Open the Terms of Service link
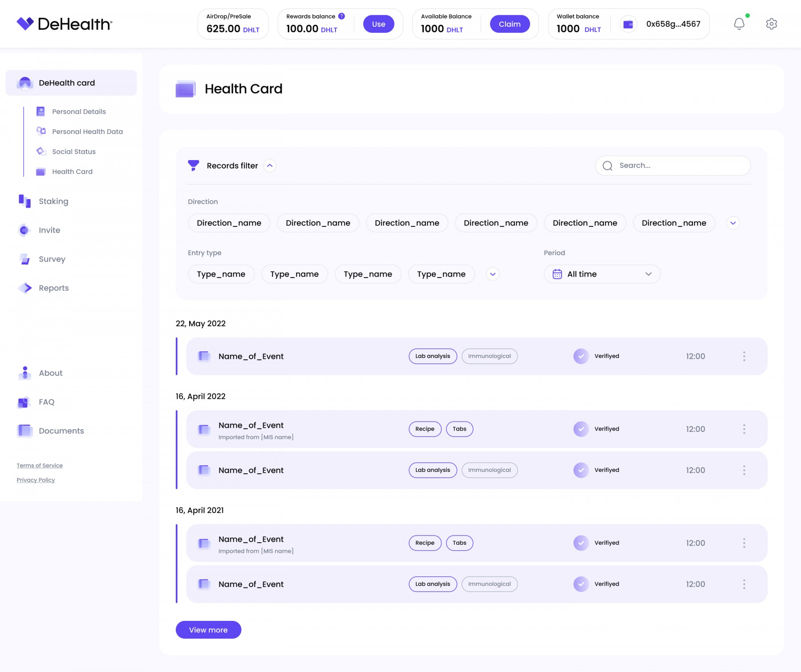This screenshot has width=801, height=672. point(40,466)
